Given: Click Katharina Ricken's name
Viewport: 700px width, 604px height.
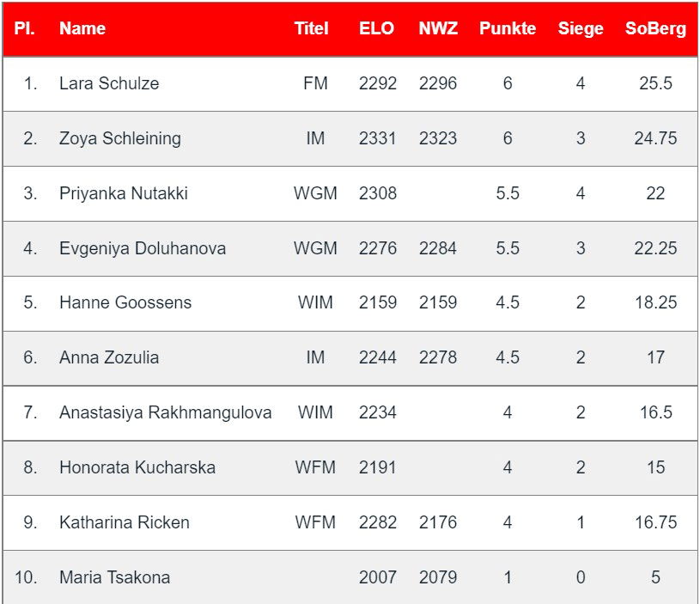Looking at the screenshot, I should 125,522.
